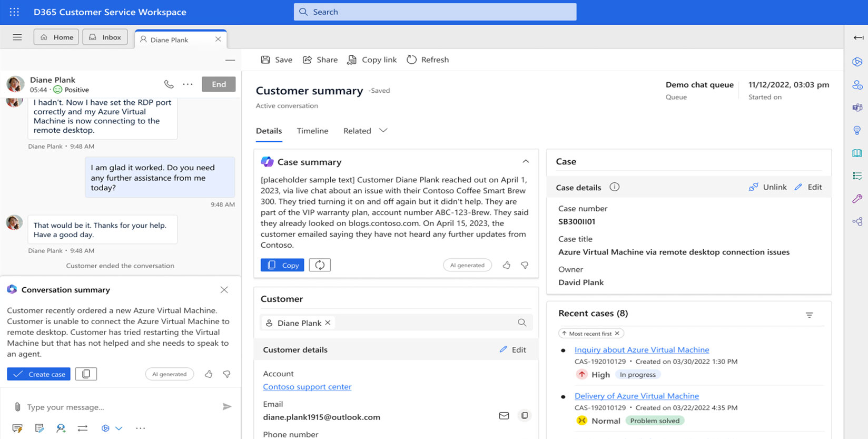This screenshot has width=868, height=439.
Task: Remove the Most recent first filter
Action: click(617, 334)
